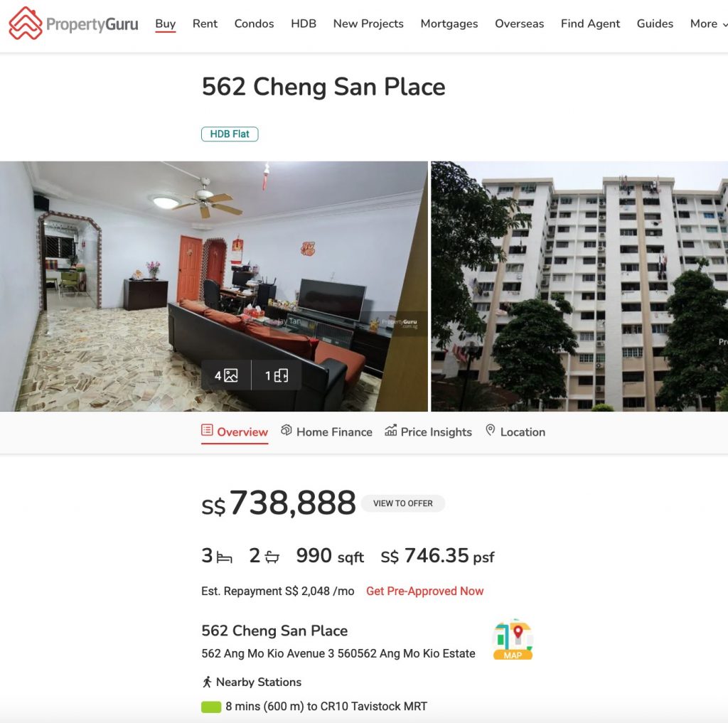
Task: Open the photo gallery count icon
Action: [226, 375]
